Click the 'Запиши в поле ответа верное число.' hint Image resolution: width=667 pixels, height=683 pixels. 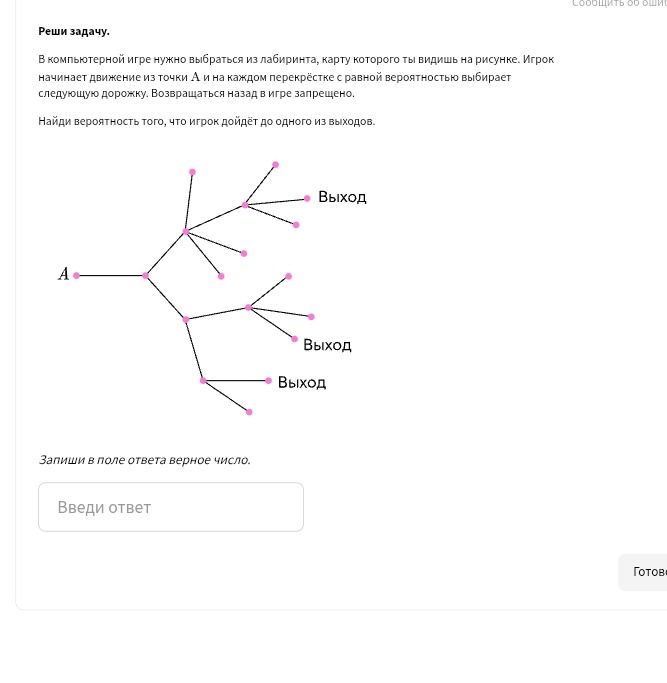(x=145, y=460)
